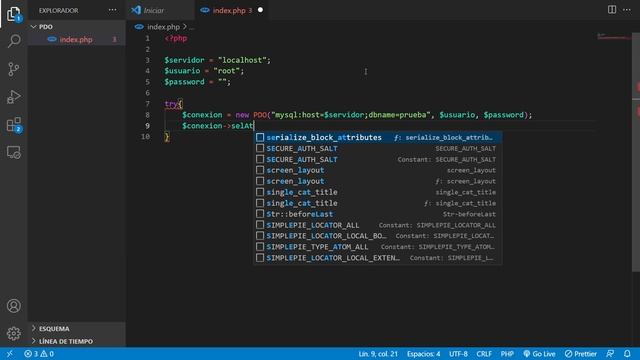Open errors and warnings count in status bar
640x360 pixels.
coord(39,353)
